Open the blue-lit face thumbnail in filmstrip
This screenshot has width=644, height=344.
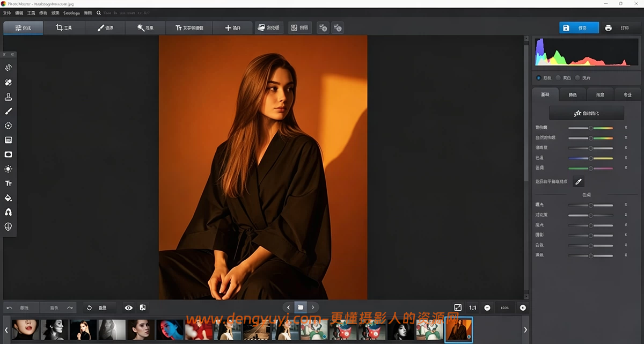click(x=169, y=330)
